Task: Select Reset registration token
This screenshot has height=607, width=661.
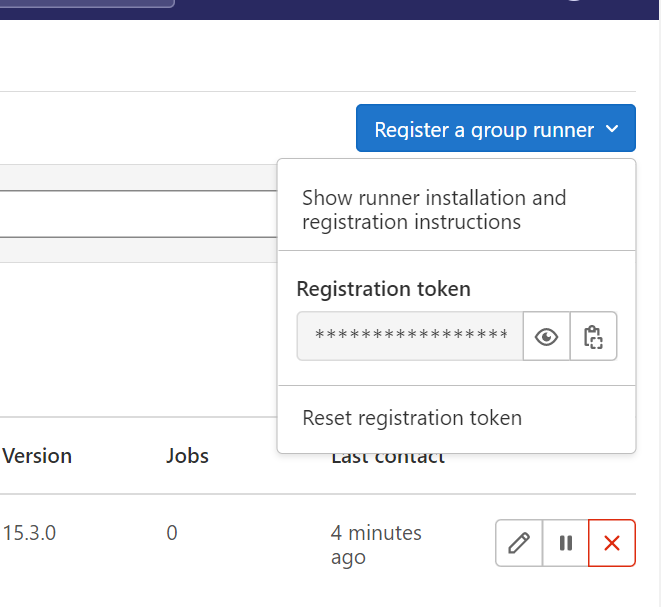Action: coord(412,418)
